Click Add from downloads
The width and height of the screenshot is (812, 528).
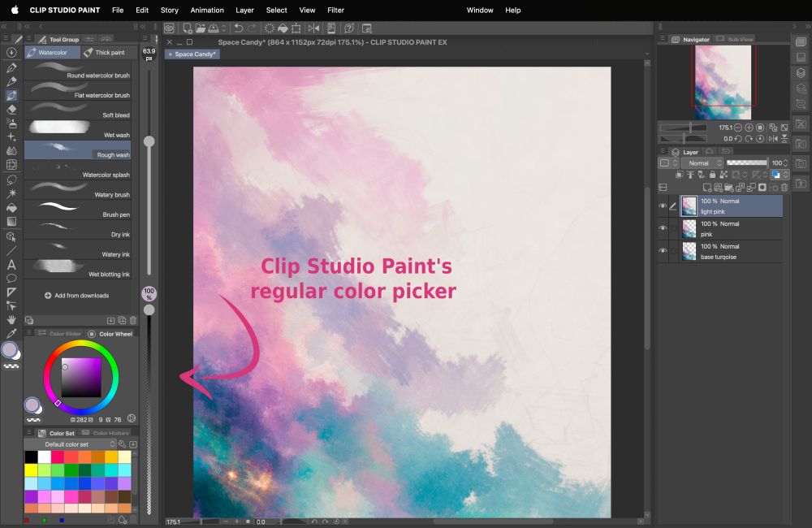76,296
